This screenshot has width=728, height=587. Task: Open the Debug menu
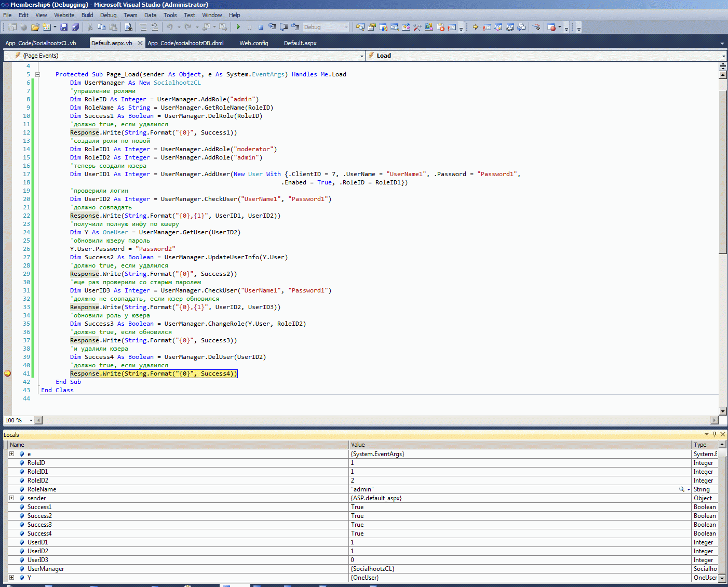(108, 15)
